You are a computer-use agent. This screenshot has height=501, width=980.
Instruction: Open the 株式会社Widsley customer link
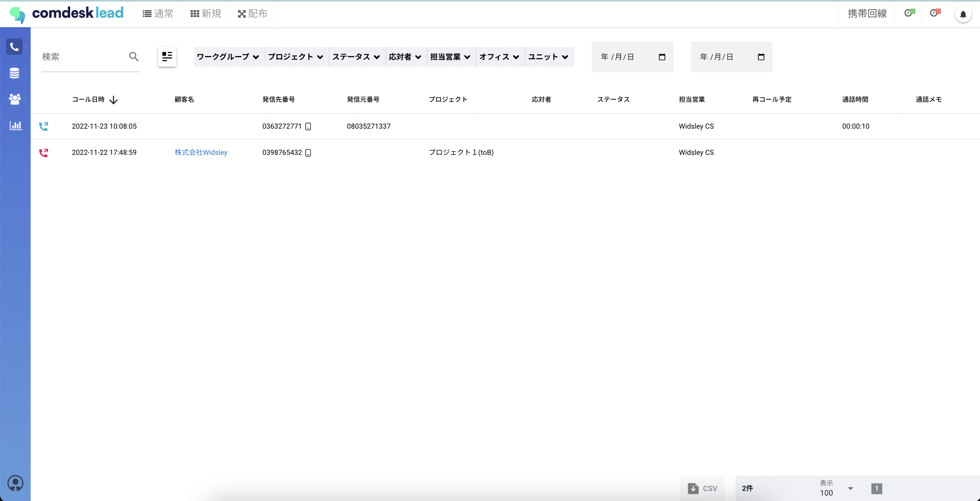tap(201, 152)
